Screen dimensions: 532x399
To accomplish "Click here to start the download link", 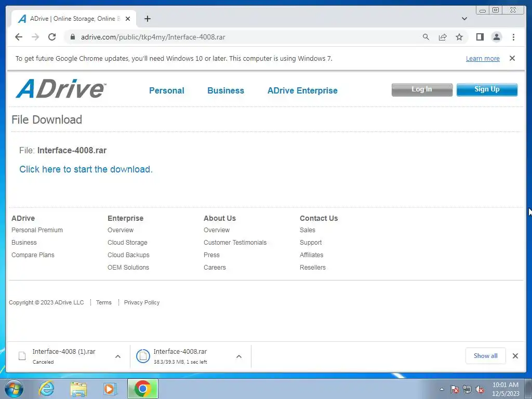I will (x=86, y=169).
